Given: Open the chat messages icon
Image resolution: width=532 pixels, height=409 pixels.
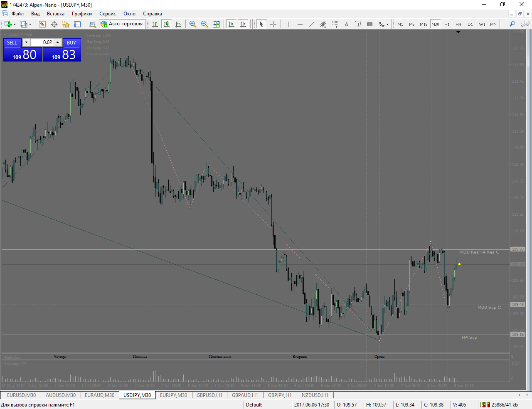Looking at the screenshot, I should (x=525, y=24).
